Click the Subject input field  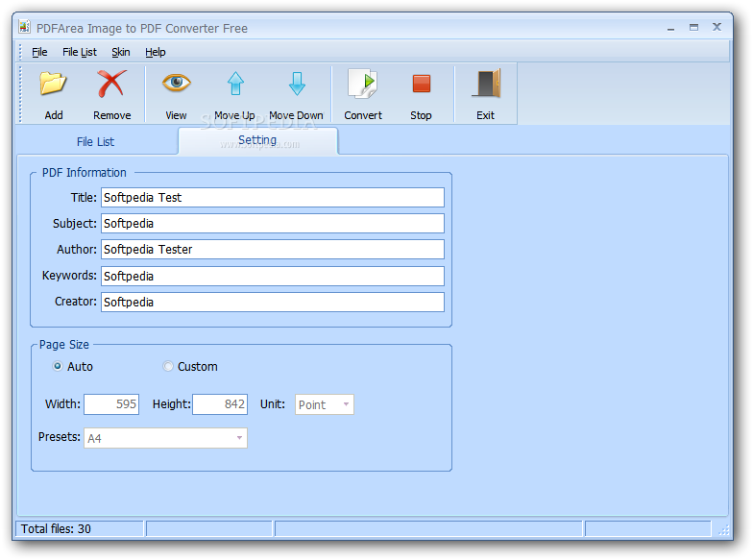click(x=273, y=223)
